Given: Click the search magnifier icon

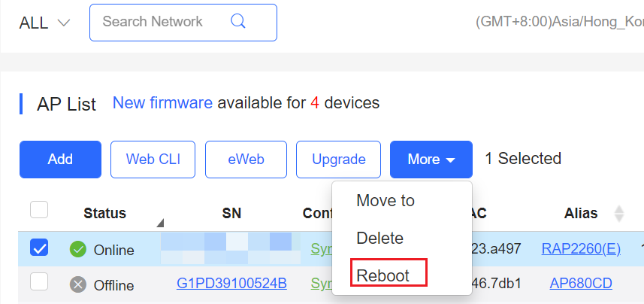Looking at the screenshot, I should [x=238, y=22].
